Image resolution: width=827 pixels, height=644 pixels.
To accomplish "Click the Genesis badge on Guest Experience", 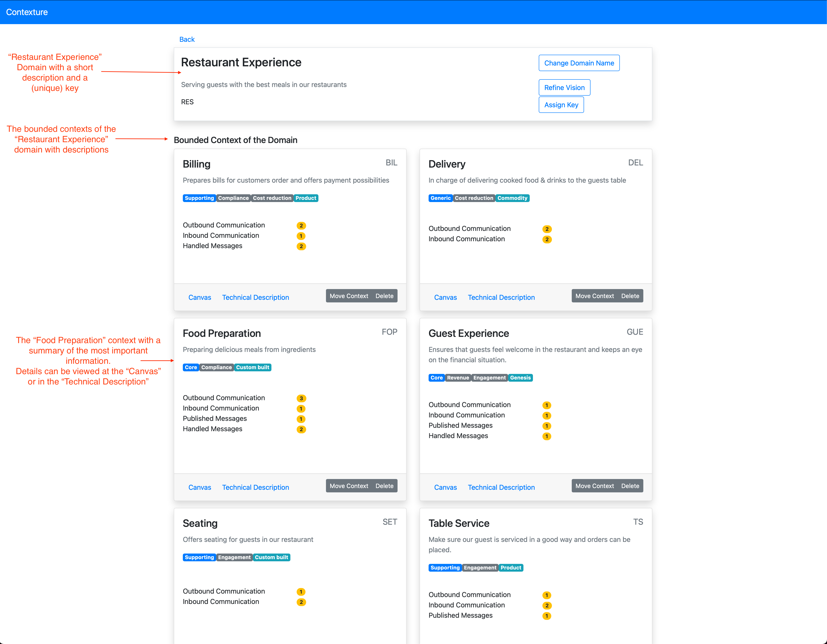I will click(520, 378).
